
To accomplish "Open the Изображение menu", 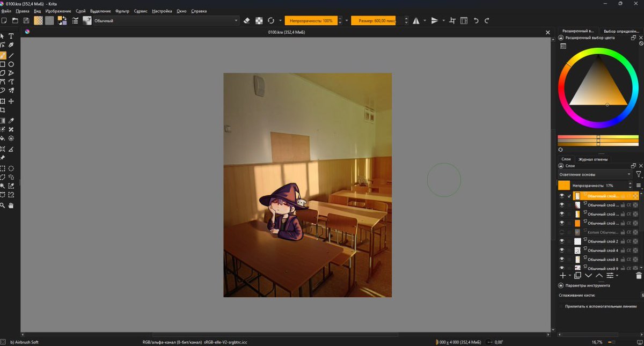I will point(58,11).
